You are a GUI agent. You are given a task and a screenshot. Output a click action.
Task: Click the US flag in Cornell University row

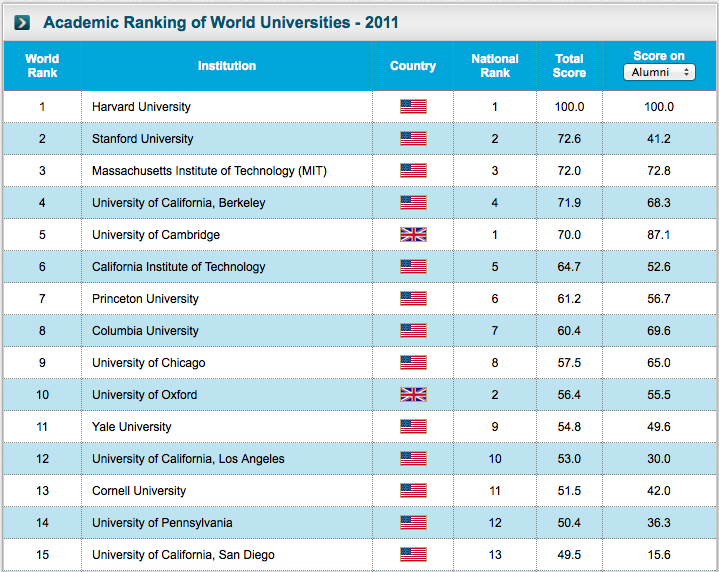[413, 490]
